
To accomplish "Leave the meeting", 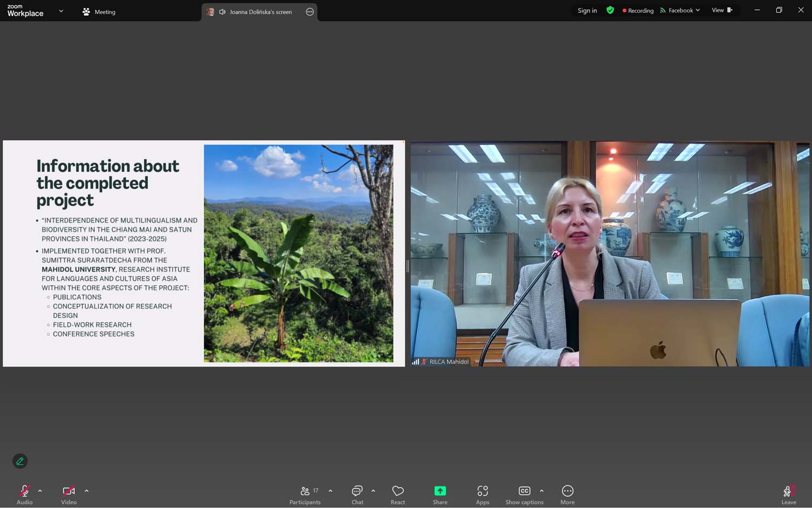I will [x=788, y=494].
